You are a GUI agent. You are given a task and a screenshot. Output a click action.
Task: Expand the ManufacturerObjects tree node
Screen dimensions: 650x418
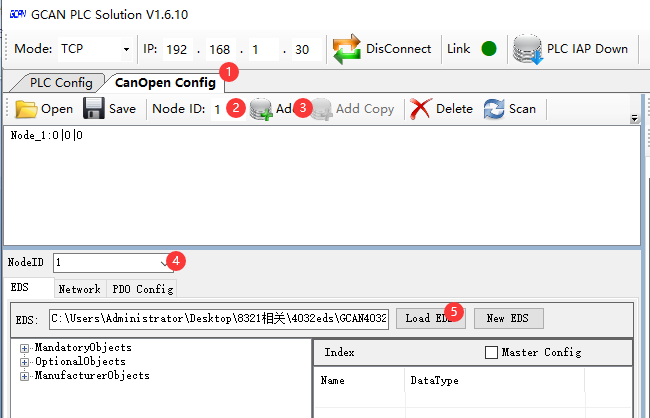click(x=24, y=376)
